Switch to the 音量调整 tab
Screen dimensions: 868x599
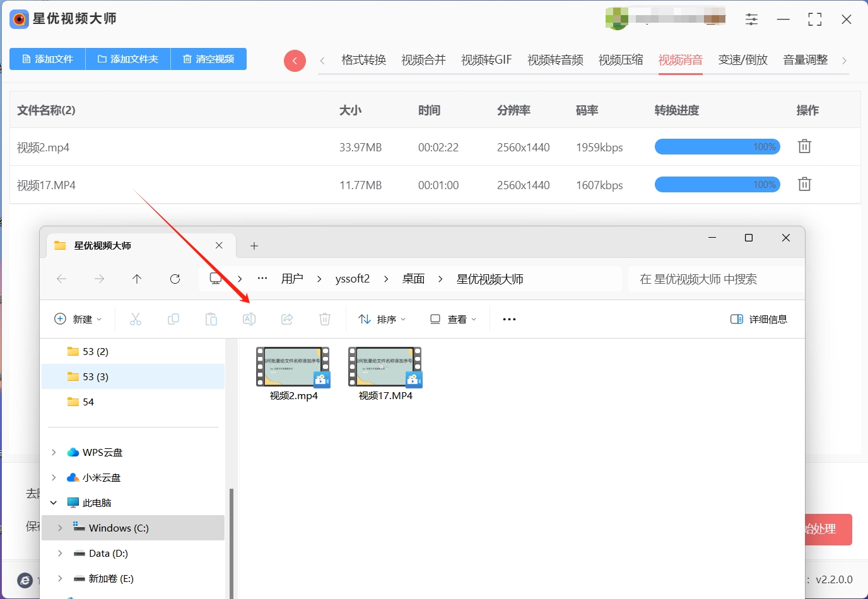[x=806, y=60]
